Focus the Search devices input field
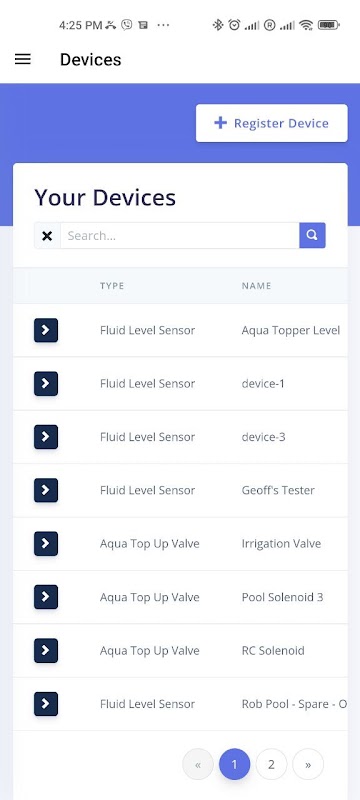The width and height of the screenshot is (360, 800). pos(179,236)
